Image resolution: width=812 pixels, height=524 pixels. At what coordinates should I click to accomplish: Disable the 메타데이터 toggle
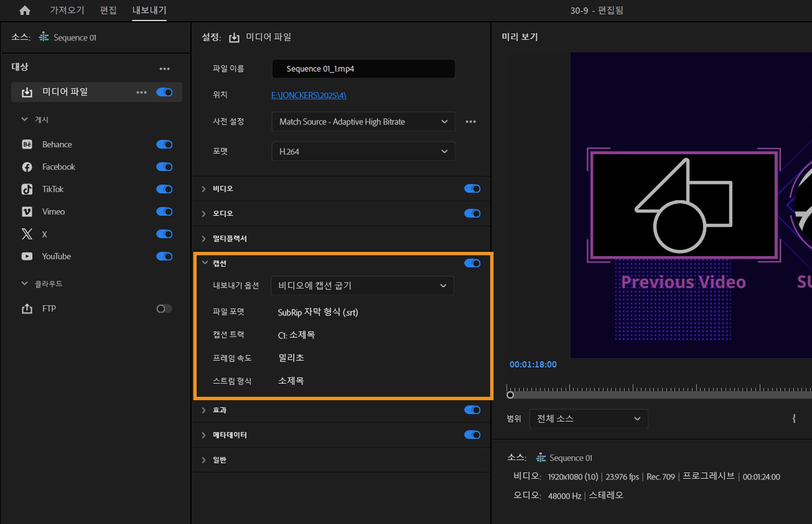pos(472,435)
